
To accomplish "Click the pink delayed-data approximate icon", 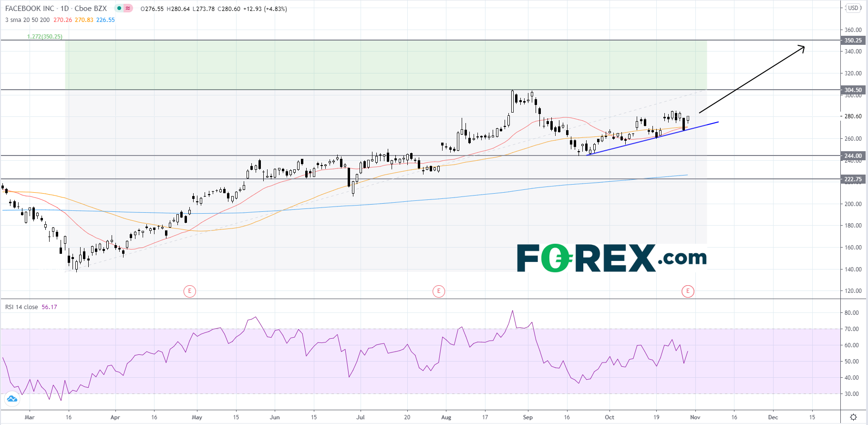I will point(128,8).
